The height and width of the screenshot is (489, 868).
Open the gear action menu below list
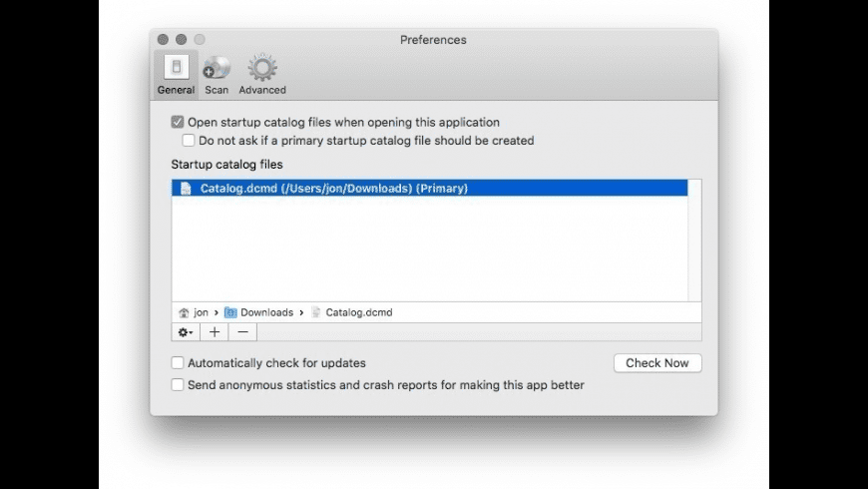186,332
